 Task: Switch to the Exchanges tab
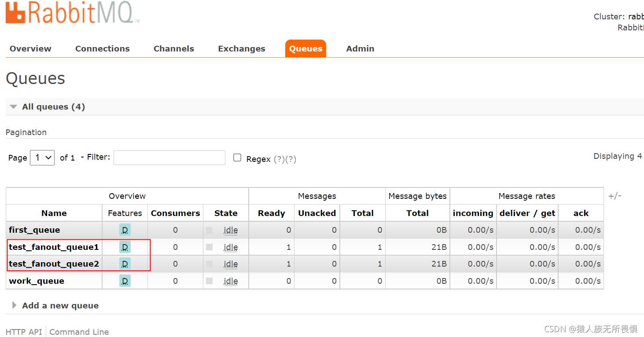[242, 49]
